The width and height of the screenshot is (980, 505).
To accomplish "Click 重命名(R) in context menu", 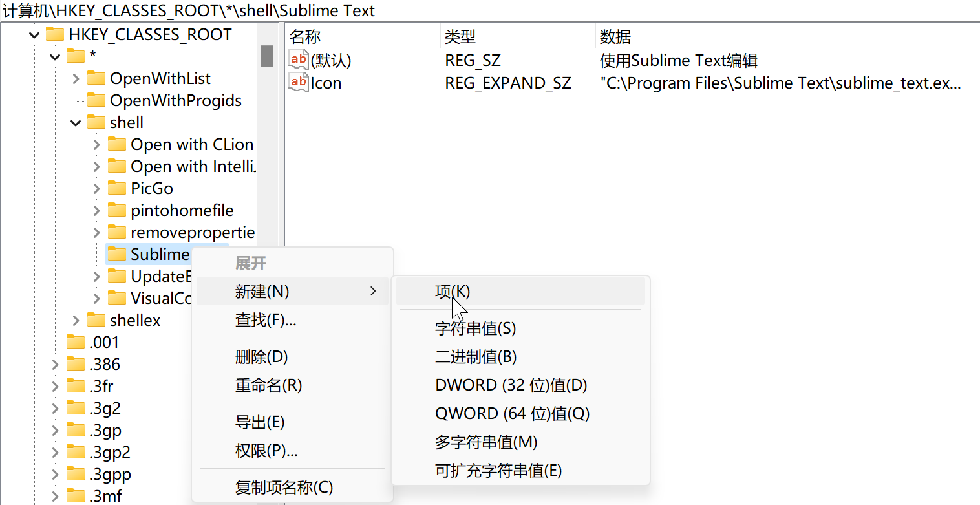I will [x=292, y=385].
